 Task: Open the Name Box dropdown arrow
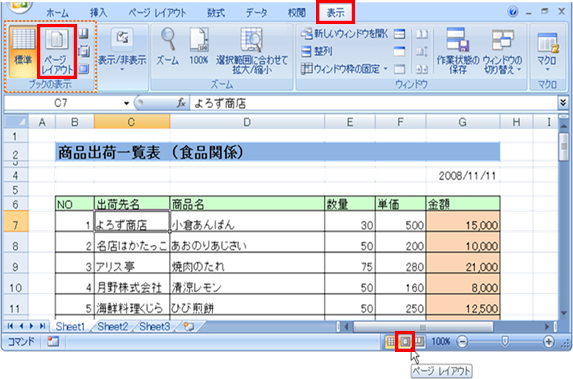[126, 103]
